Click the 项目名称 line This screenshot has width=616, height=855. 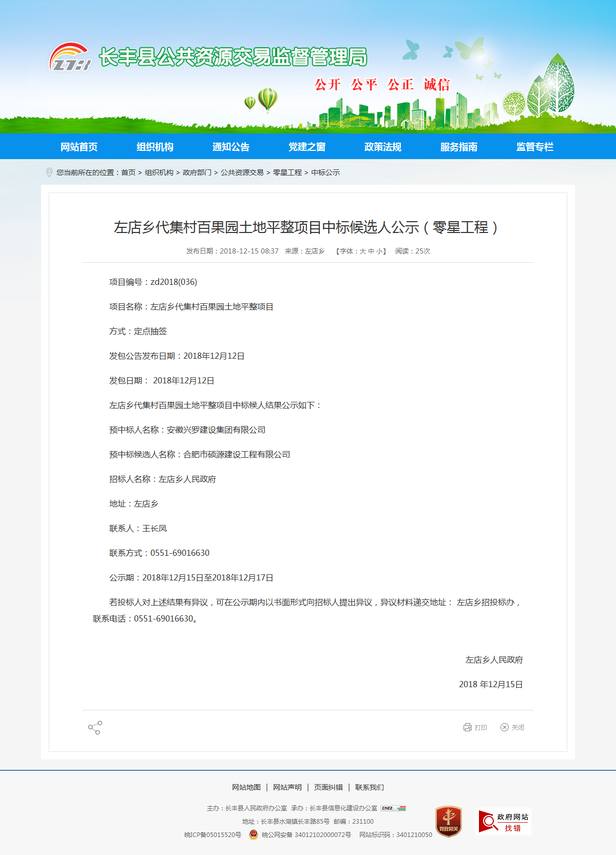click(x=191, y=306)
